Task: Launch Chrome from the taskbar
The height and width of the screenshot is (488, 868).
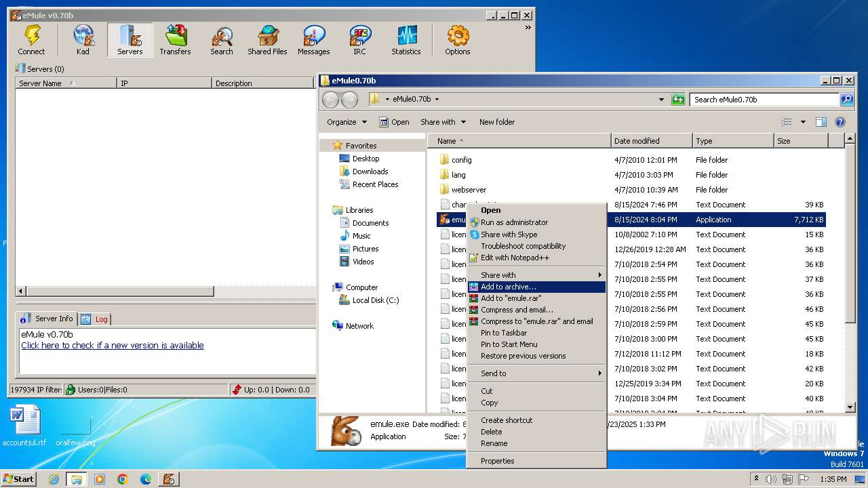Action: [123, 479]
